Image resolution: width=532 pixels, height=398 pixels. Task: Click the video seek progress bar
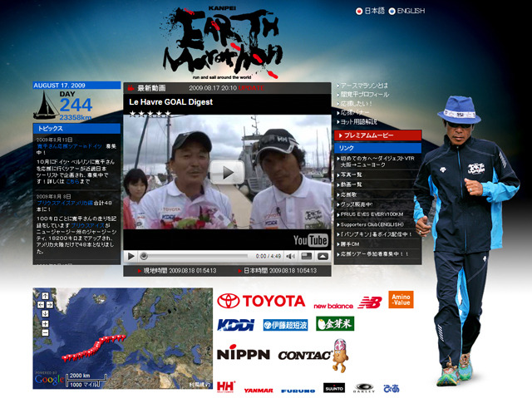point(195,256)
